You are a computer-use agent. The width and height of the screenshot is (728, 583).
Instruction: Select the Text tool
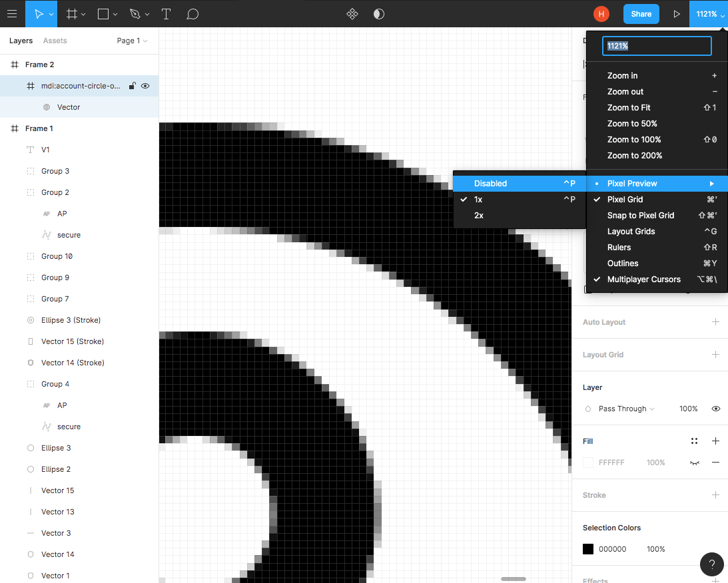pos(166,13)
